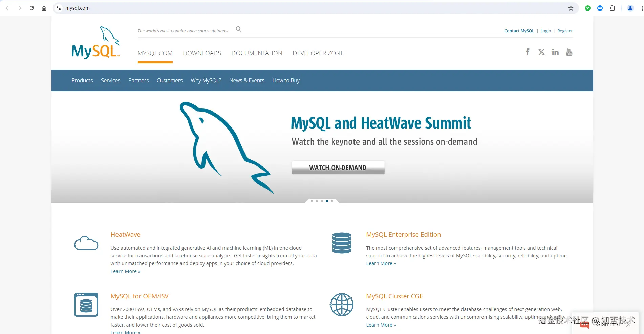
Task: Open the Extensions puzzle icon
Action: pyautogui.click(x=612, y=8)
